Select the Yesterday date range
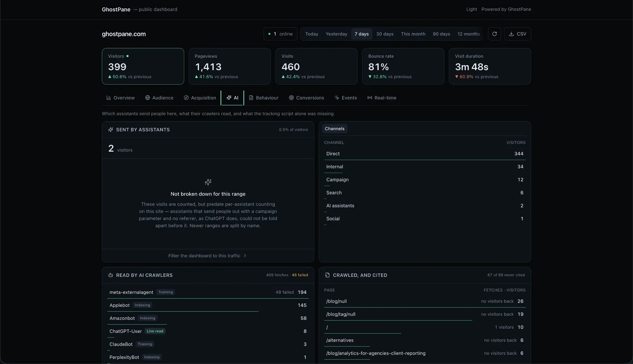 [336, 34]
